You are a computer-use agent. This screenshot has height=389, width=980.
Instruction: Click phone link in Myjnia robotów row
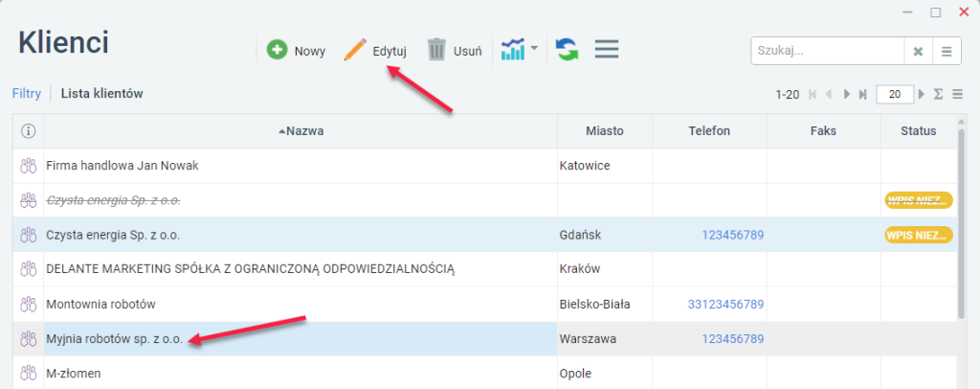[732, 339]
